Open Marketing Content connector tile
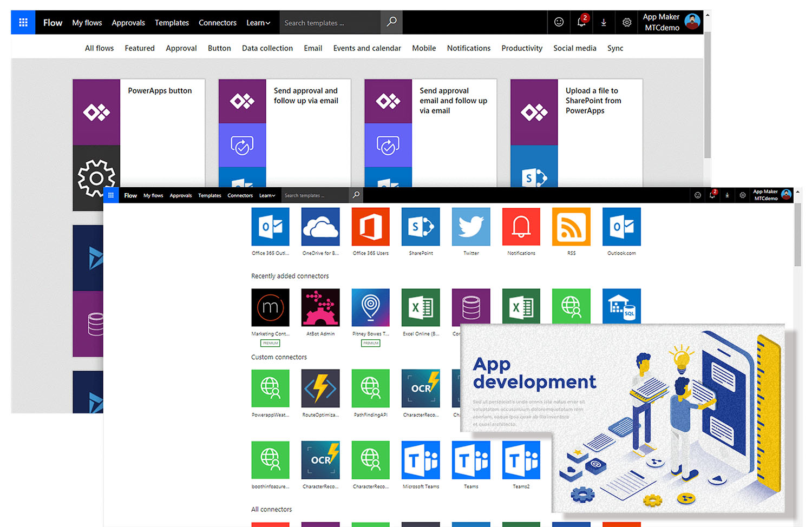Image resolution: width=812 pixels, height=527 pixels. (x=270, y=307)
